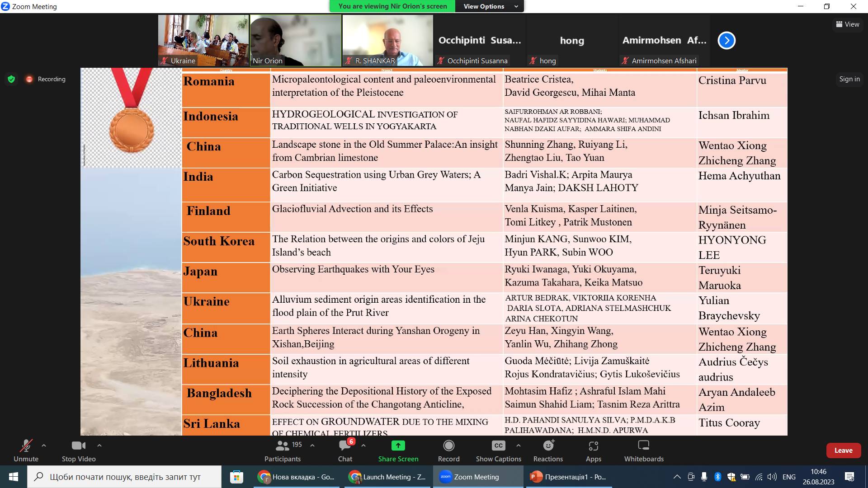The height and width of the screenshot is (488, 868).
Task: Switch to Chrome 'Launch Meeting' taskbar window
Action: pyautogui.click(x=387, y=477)
